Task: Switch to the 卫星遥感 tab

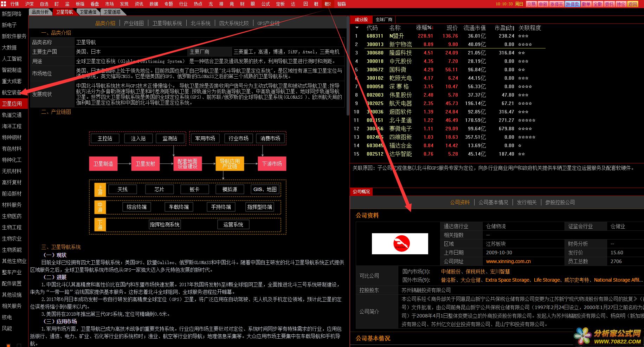Action: click(112, 12)
